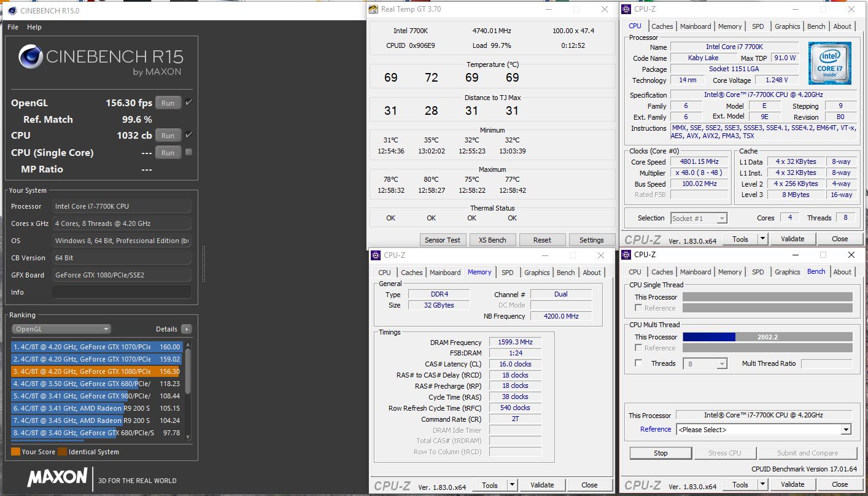Click the Multiplier value x 48.0

coord(700,173)
